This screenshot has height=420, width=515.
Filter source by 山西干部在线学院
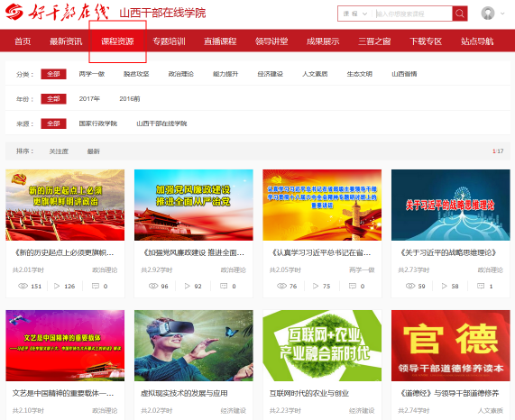[x=161, y=123]
